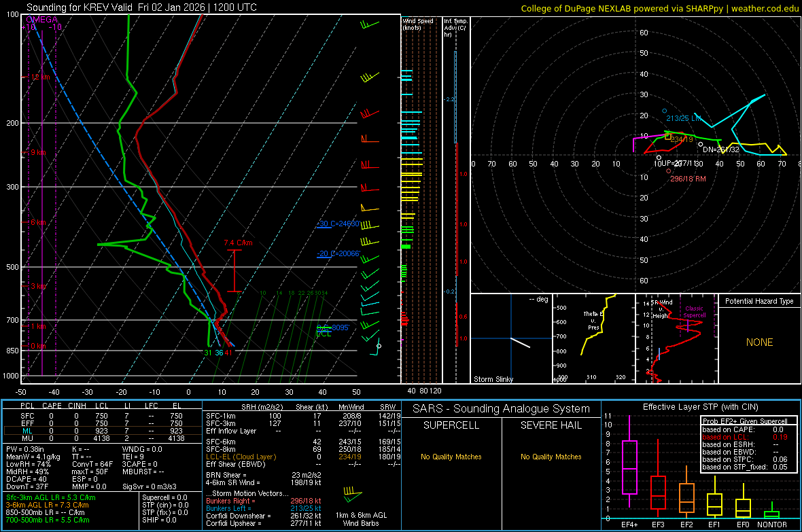Select the SFC parcel row
This screenshot has height=532, width=802.
tap(103, 416)
